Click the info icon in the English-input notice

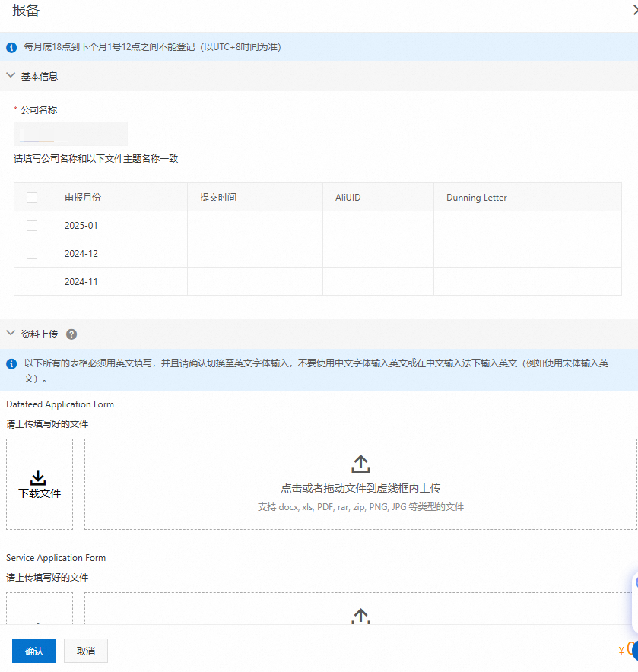point(11,364)
